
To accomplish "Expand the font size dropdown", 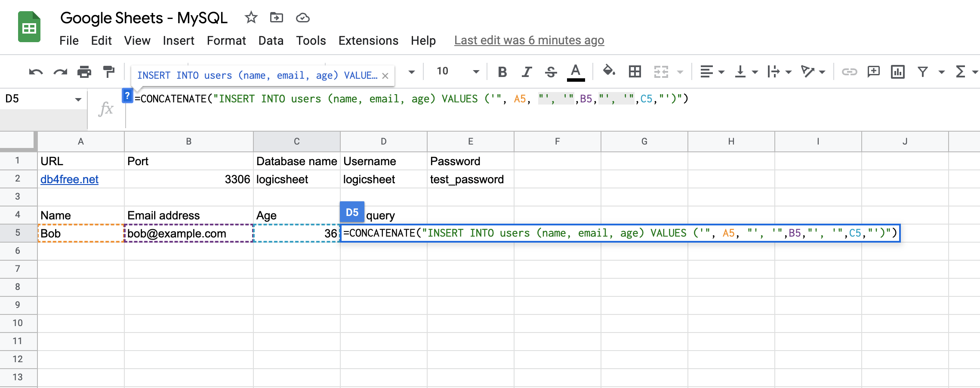I will 476,72.
